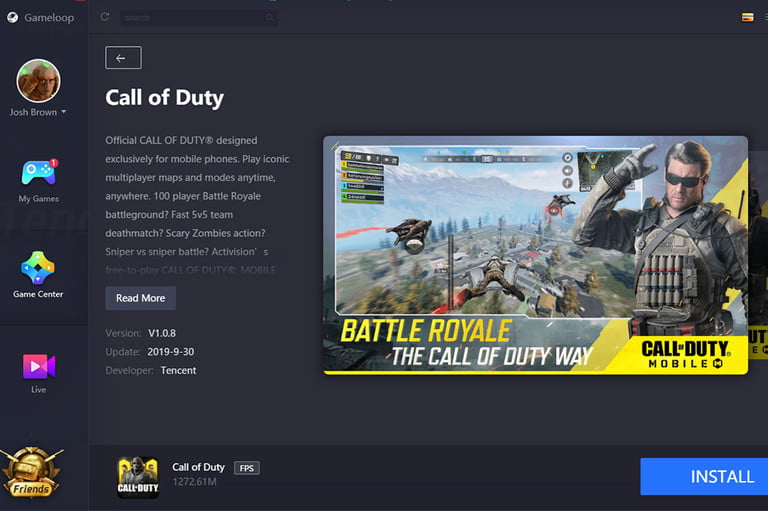The image size is (768, 511).
Task: Show the next partially visible screenshot
Action: (x=758, y=255)
